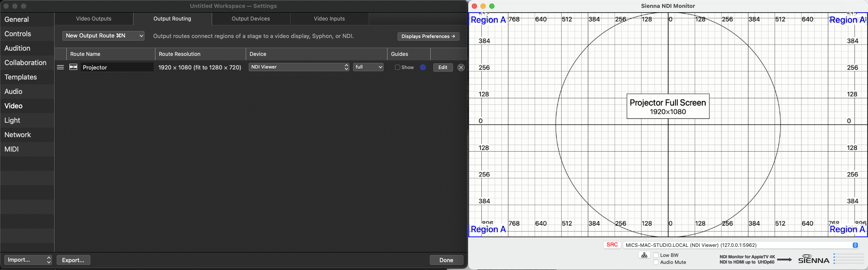Select Video in the settings sidebar
This screenshot has height=270, width=868.
27,106
